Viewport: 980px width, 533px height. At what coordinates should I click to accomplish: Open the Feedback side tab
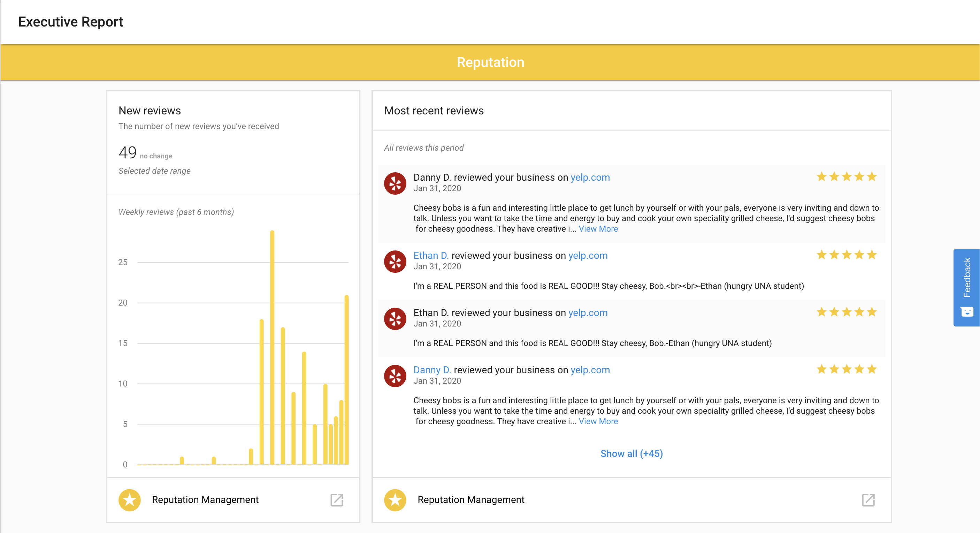point(966,287)
